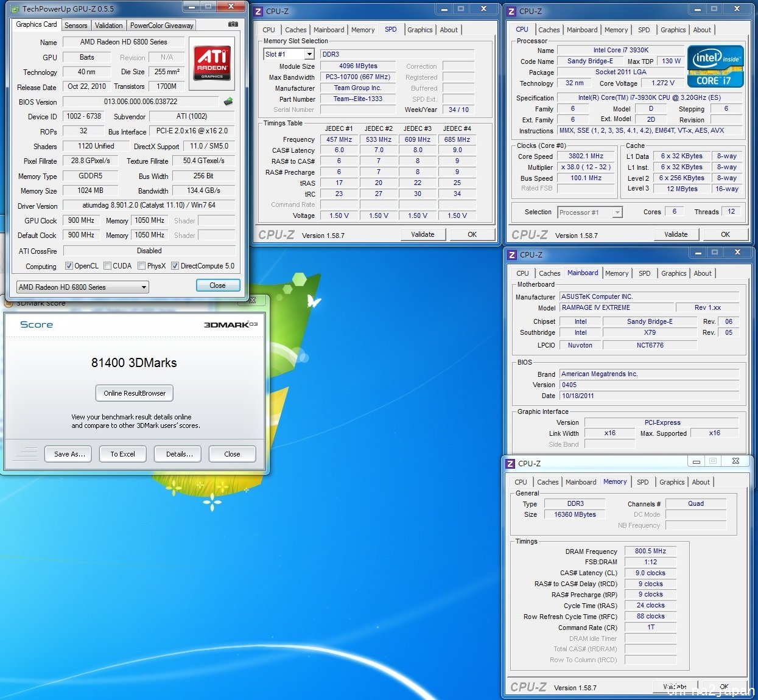Click the Release Date field Oct 22, 2010
The height and width of the screenshot is (700, 758).
coord(86,86)
